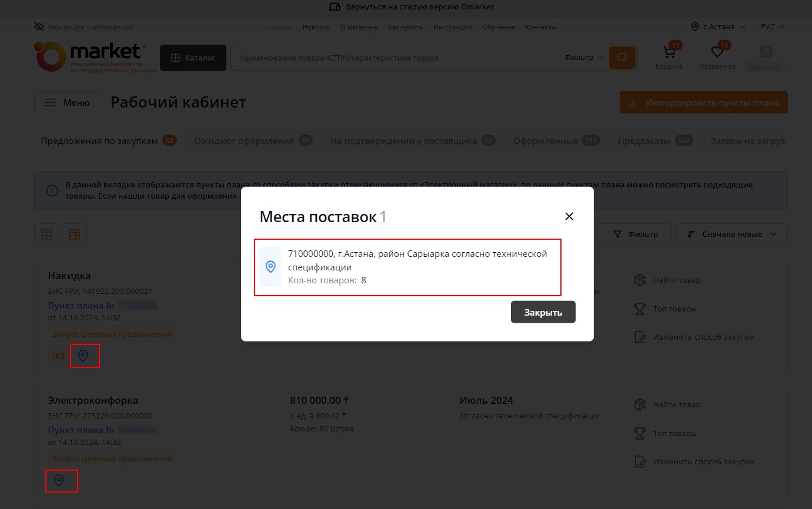Switch to the orange table view icon

[74, 234]
